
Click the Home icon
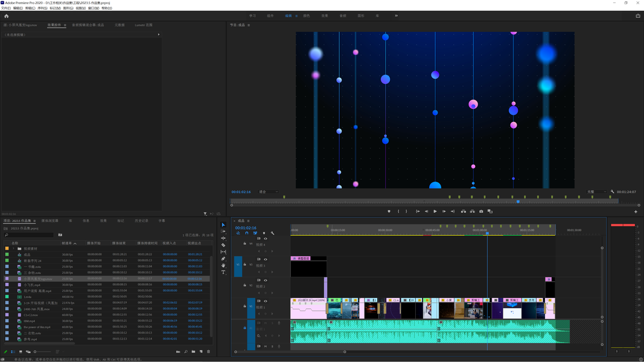coord(6,16)
